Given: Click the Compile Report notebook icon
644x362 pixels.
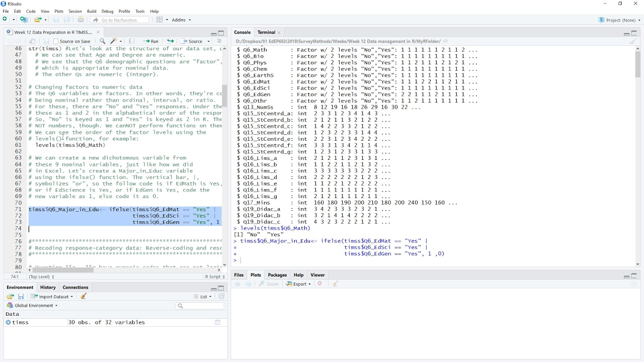Looking at the screenshot, I should 131,41.
